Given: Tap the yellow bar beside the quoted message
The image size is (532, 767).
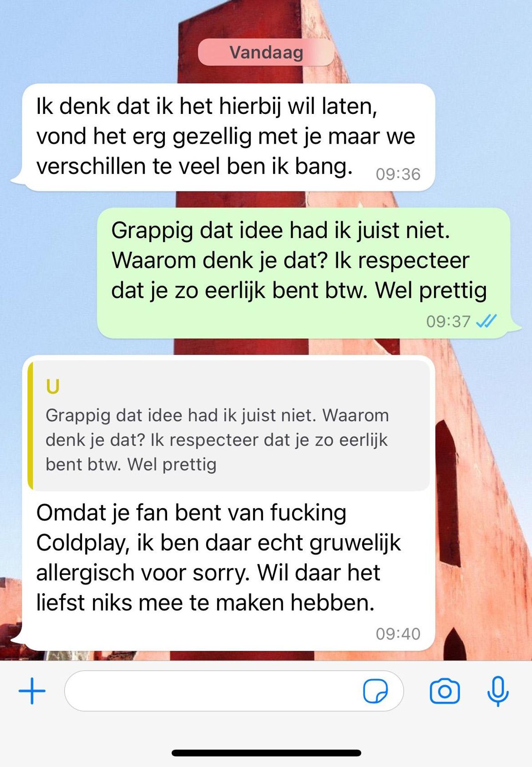Looking at the screenshot, I should (x=30, y=426).
